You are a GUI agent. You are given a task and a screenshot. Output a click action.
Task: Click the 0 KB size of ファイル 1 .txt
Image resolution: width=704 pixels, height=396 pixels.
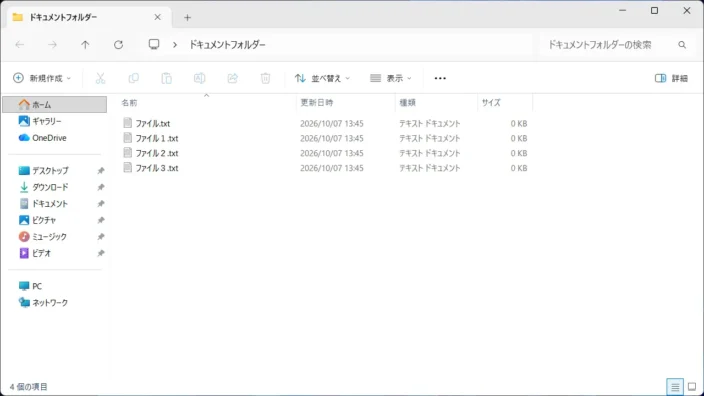(x=519, y=138)
